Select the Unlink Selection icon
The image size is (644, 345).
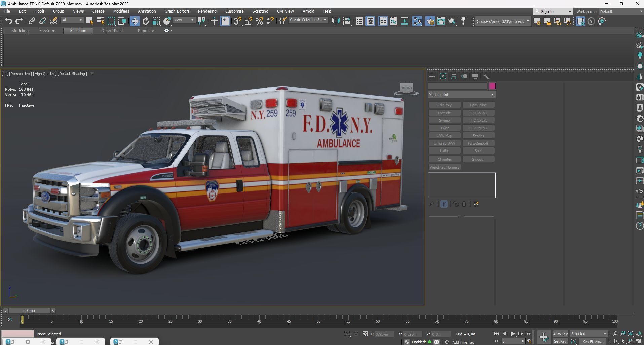click(42, 21)
